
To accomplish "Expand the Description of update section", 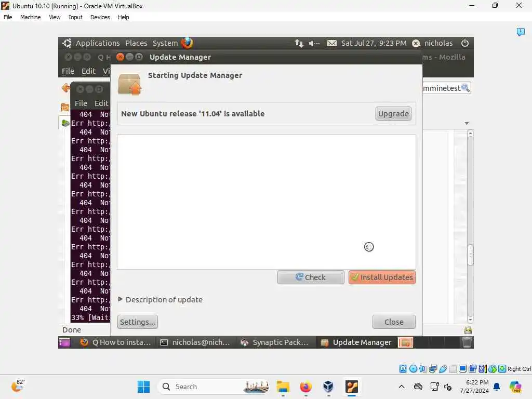I will point(160,300).
